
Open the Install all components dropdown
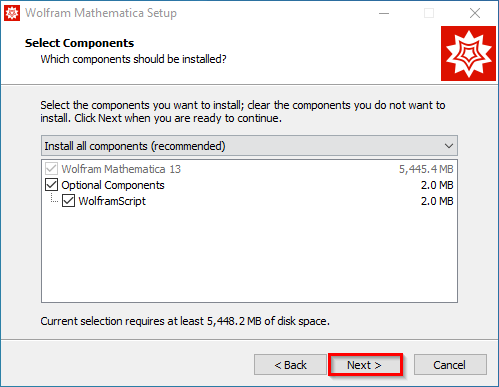[249, 146]
